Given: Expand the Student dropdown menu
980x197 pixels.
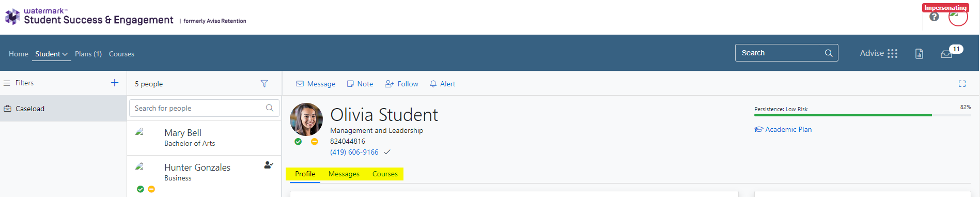Looking at the screenshot, I should coord(51,54).
